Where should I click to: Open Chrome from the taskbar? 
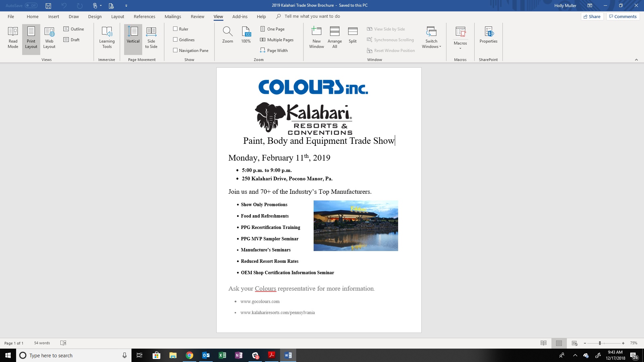[190, 355]
